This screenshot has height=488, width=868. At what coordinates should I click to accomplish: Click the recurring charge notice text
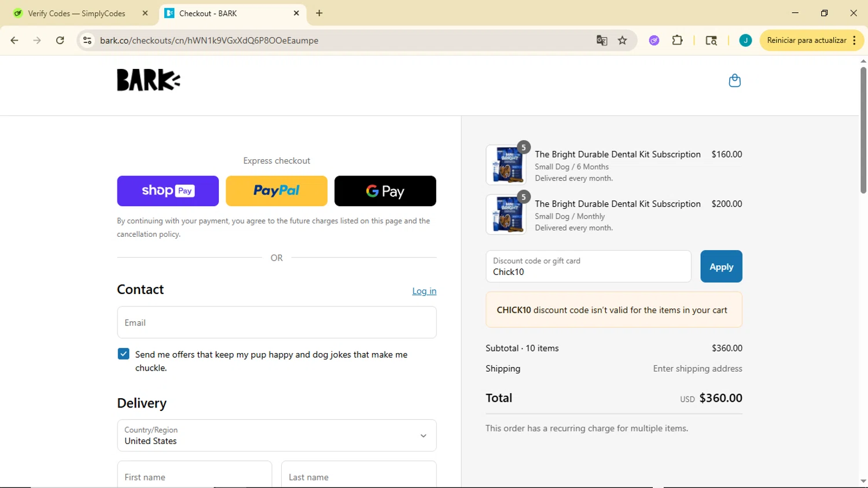pos(587,428)
